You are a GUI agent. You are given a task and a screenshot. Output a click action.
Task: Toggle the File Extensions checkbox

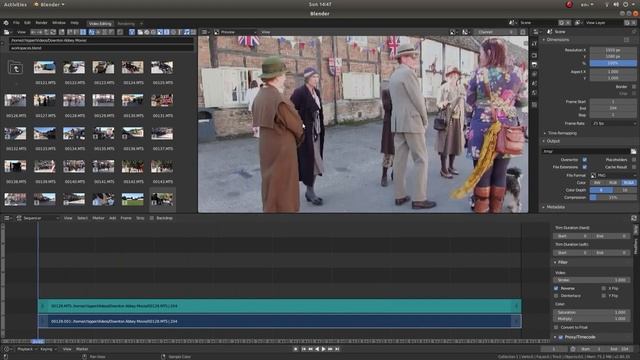(584, 167)
